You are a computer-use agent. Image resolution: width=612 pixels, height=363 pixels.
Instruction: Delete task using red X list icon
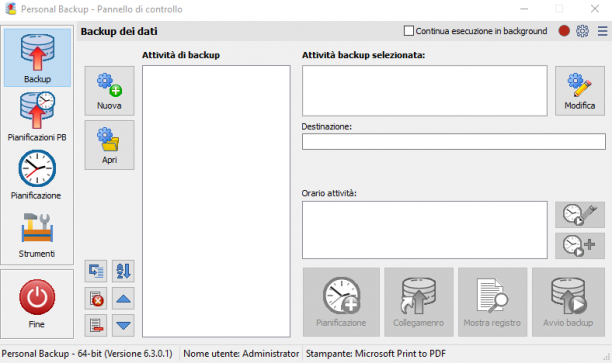(x=96, y=299)
